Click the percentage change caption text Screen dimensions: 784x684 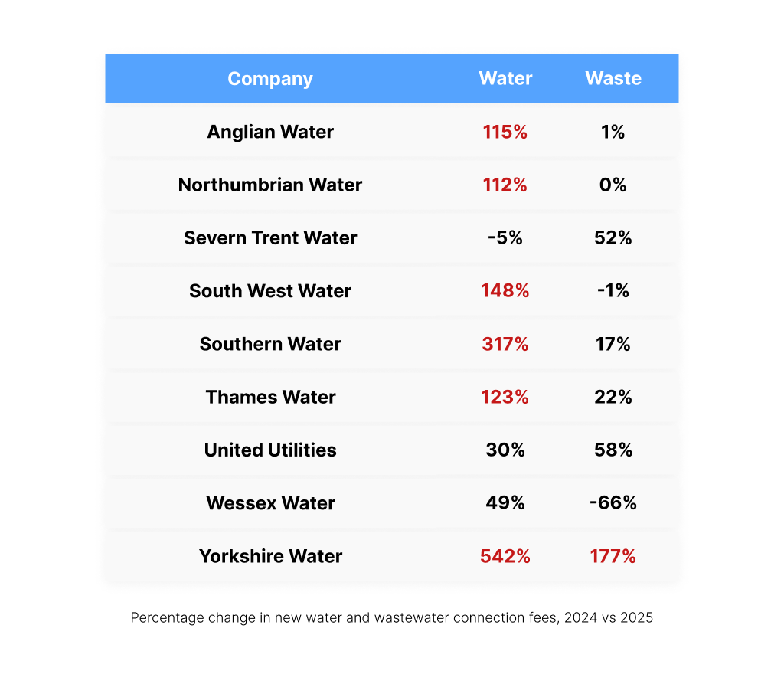(392, 617)
